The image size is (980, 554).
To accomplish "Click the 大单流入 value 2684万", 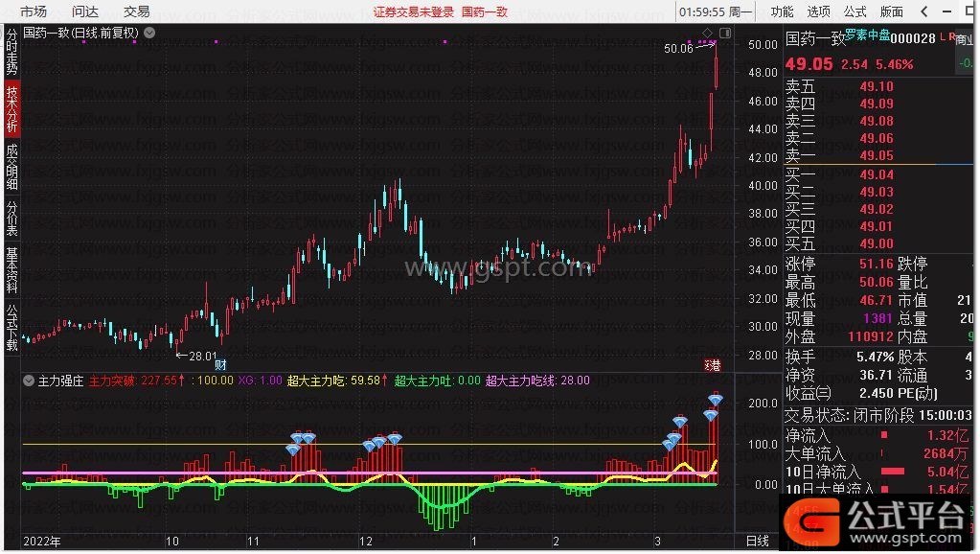I will (x=946, y=453).
